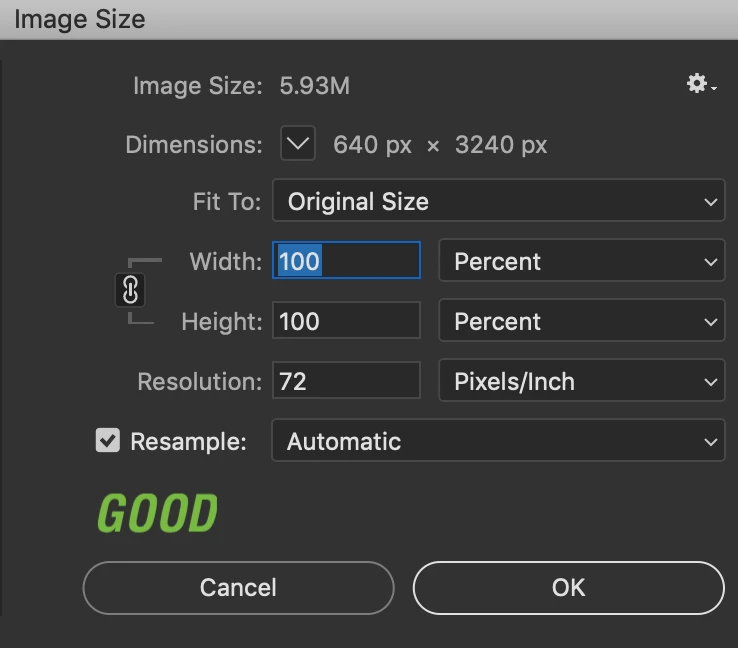This screenshot has height=648, width=738.
Task: Open the Fit To Original Size dropdown
Action: 498,202
